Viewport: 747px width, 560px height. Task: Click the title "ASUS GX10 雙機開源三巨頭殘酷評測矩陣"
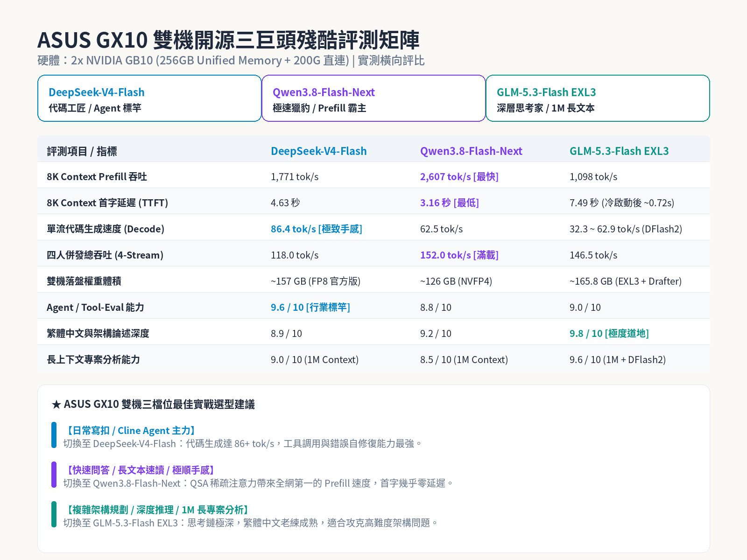(x=228, y=40)
